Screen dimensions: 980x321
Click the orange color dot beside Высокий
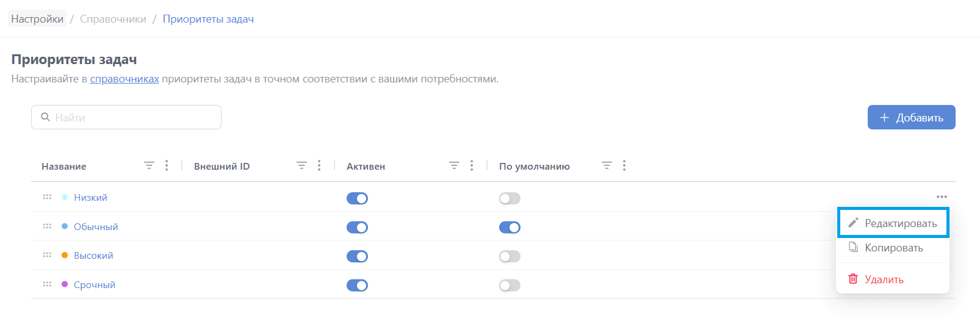(65, 256)
